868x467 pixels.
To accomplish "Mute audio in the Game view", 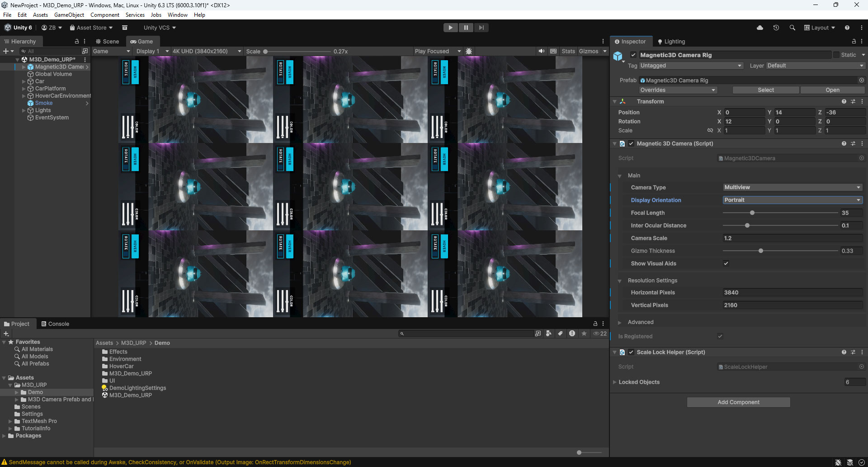I will [x=542, y=51].
